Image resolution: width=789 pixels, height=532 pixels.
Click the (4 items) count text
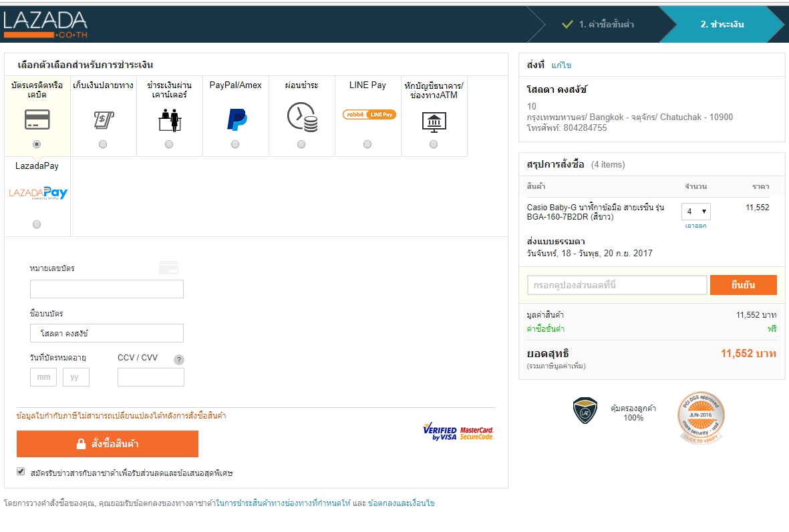(x=608, y=165)
